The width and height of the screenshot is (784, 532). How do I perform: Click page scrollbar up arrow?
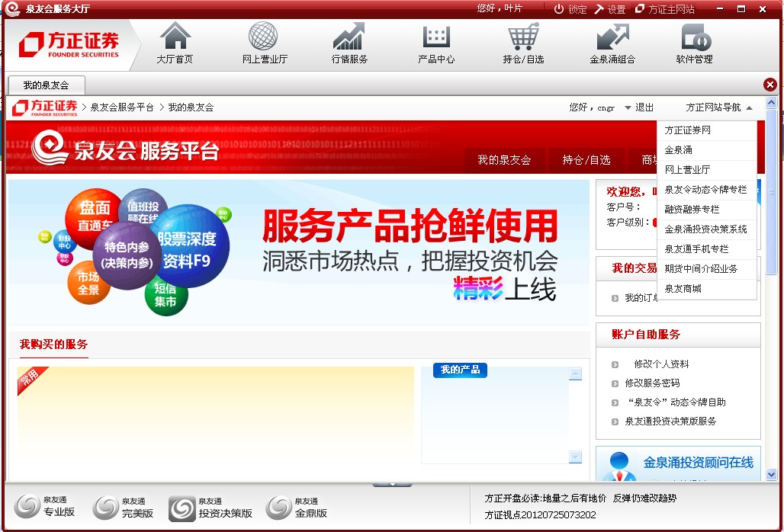point(772,103)
